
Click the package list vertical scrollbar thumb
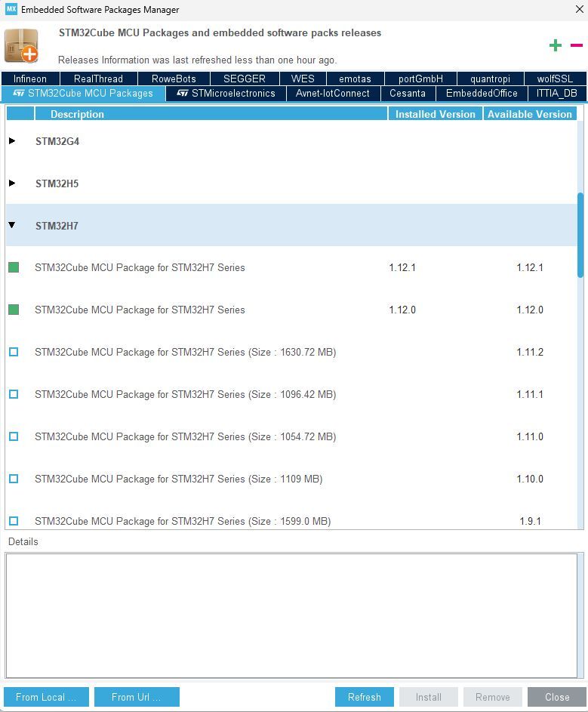pyautogui.click(x=580, y=235)
